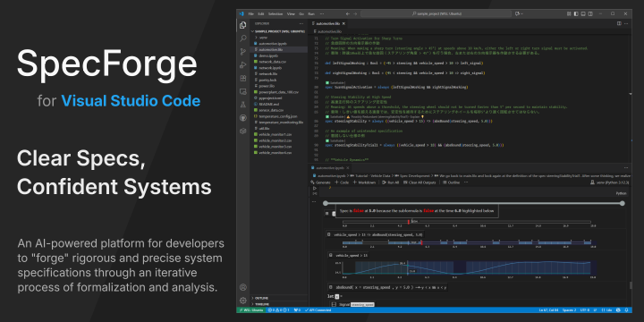Open the notebook Outline button
The width and height of the screenshot is (644, 322).
coord(452,182)
